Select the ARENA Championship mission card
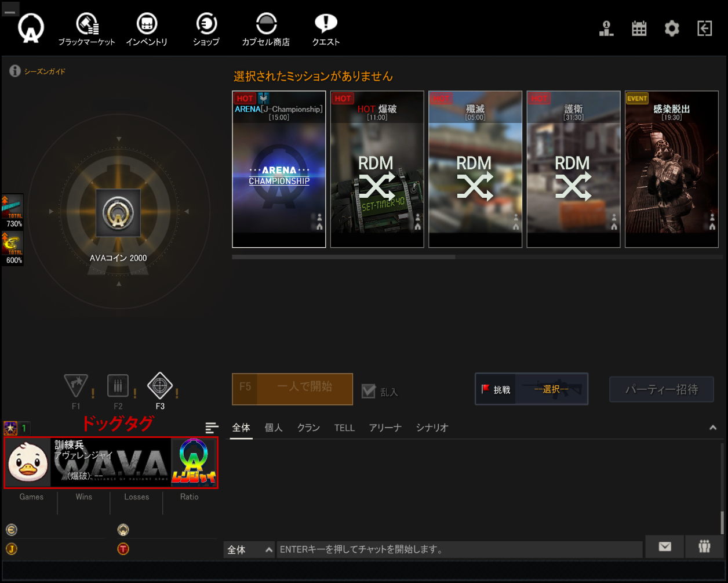This screenshot has height=583, width=728. pyautogui.click(x=279, y=169)
